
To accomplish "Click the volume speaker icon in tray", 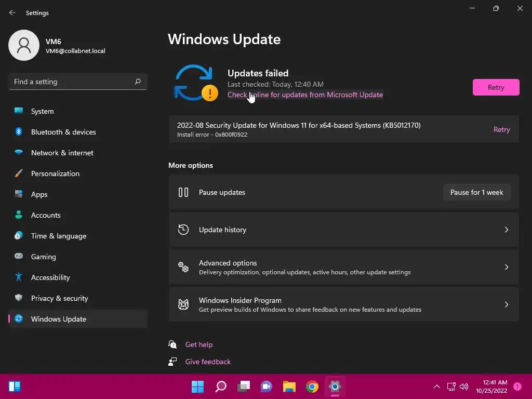I will coord(464,387).
